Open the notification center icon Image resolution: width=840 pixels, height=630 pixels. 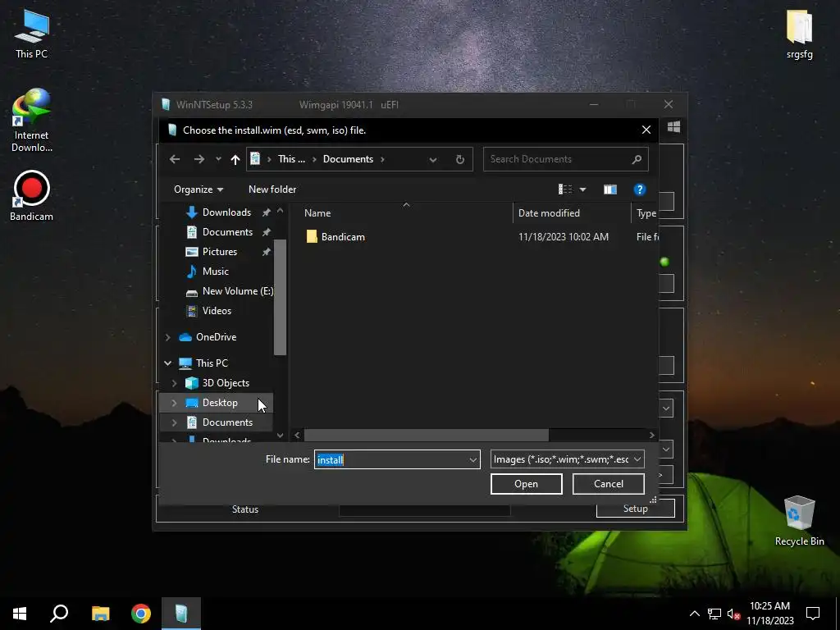point(813,614)
